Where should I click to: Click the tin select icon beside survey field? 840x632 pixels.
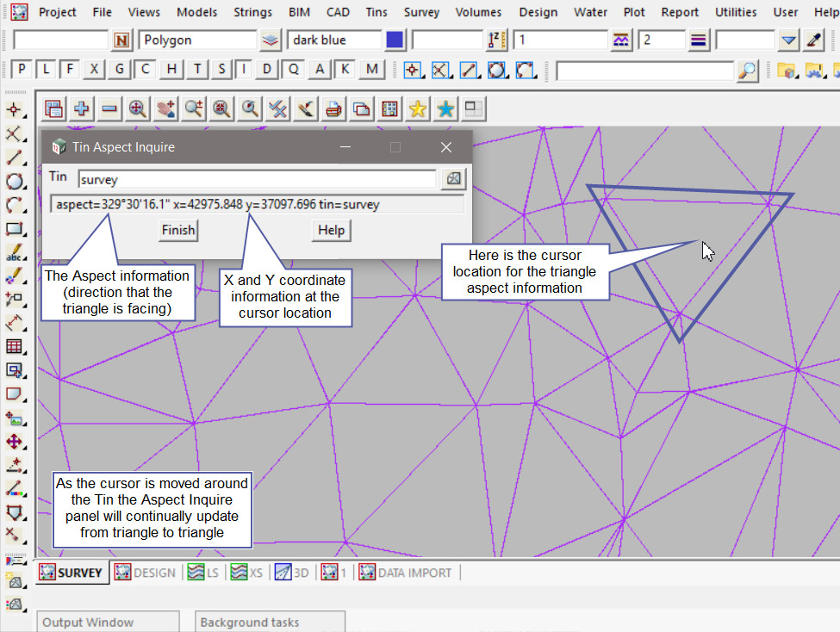(453, 178)
